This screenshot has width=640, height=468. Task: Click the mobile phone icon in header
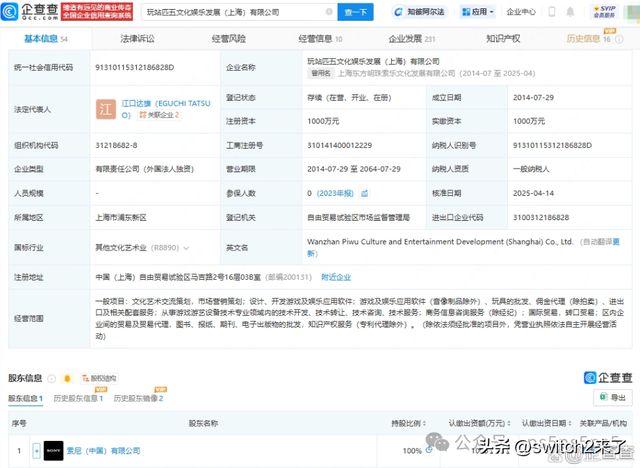[x=551, y=12]
